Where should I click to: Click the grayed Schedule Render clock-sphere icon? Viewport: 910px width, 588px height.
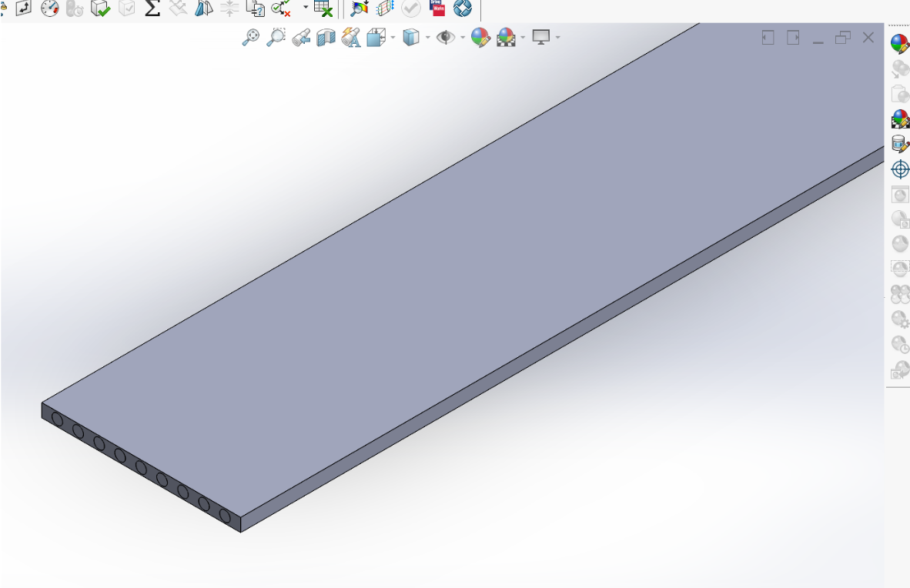[x=900, y=344]
